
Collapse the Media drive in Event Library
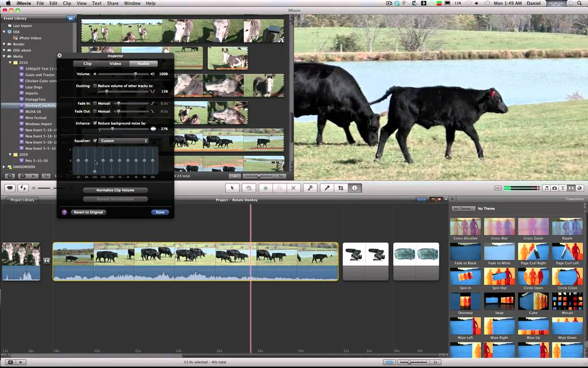pyautogui.click(x=4, y=56)
